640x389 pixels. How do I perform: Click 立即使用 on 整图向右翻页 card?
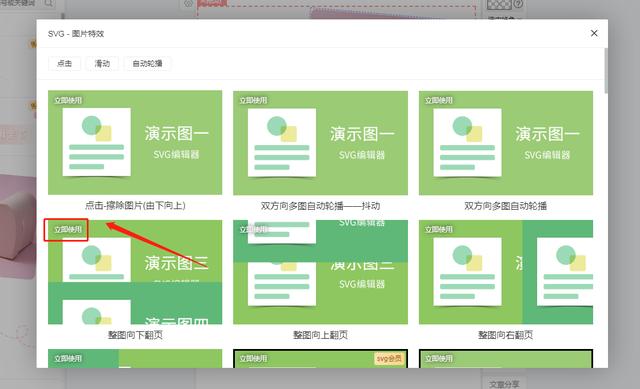[x=439, y=229]
